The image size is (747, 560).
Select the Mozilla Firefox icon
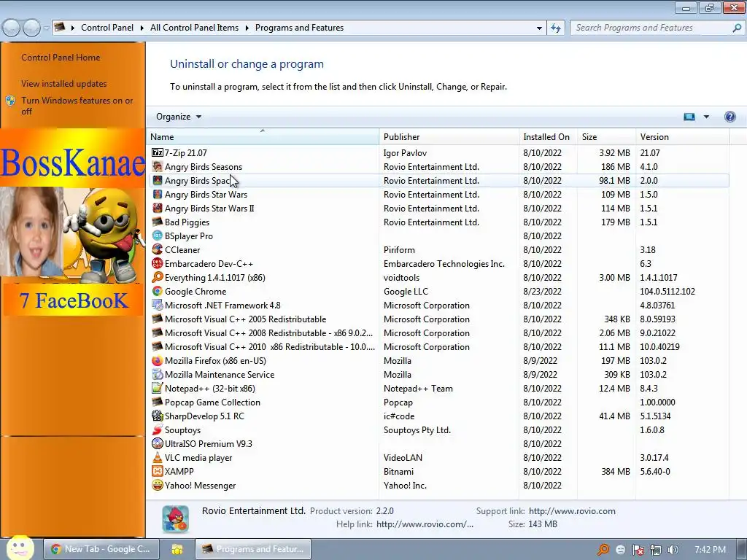click(158, 360)
